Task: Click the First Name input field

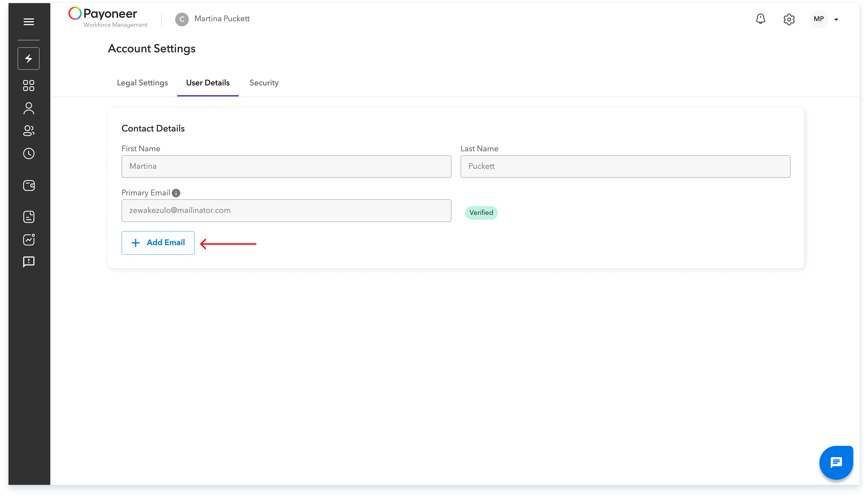Action: click(x=286, y=167)
